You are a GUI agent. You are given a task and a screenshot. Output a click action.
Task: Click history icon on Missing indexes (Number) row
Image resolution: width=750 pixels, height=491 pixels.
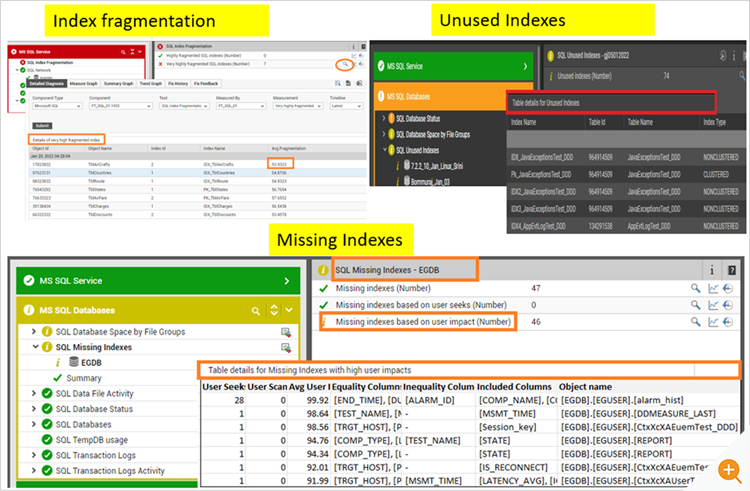[728, 288]
